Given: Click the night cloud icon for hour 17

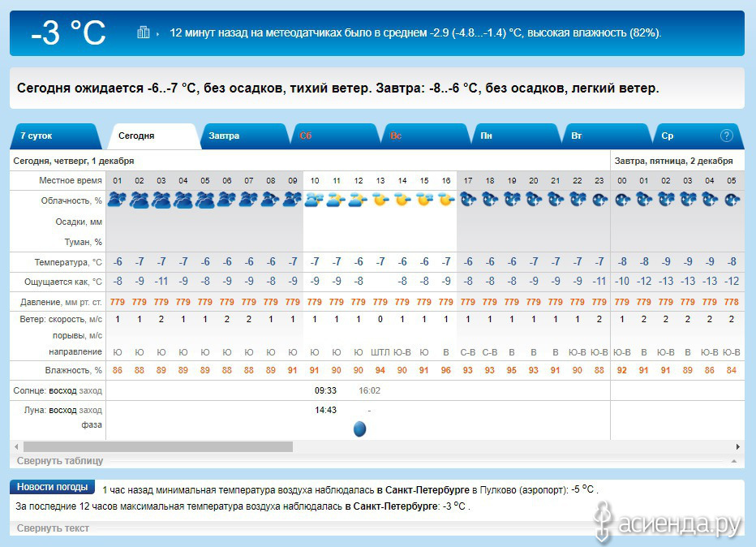Looking at the screenshot, I should pos(468,199).
